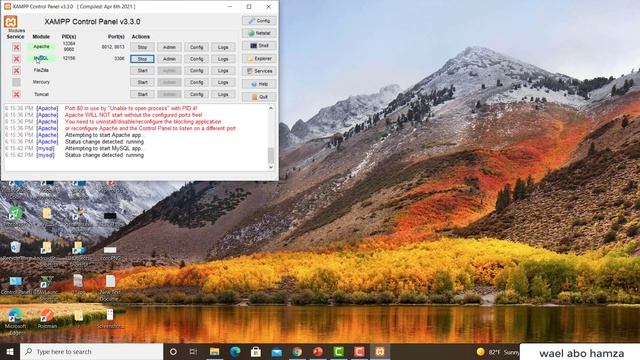Open FileZilla Config menu
This screenshot has width=640, height=360.
(196, 71)
